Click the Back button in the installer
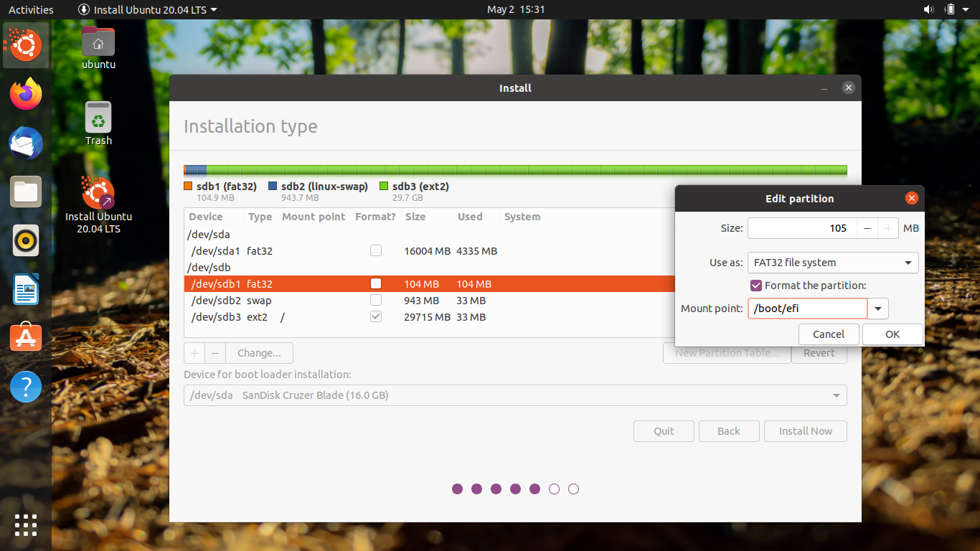Screen dimensions: 980x551 coord(729,430)
